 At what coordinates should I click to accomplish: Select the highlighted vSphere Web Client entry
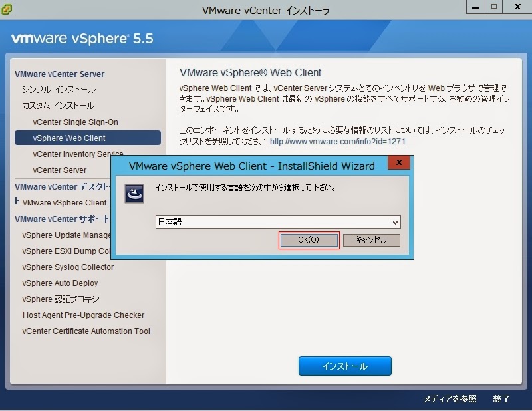pos(88,138)
